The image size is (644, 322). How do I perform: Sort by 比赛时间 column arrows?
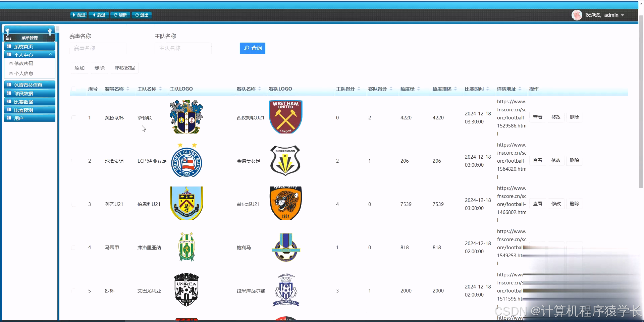[x=488, y=89]
